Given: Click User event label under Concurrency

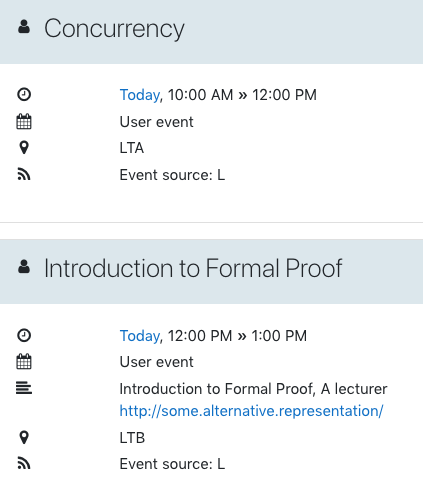Looking at the screenshot, I should [156, 122].
